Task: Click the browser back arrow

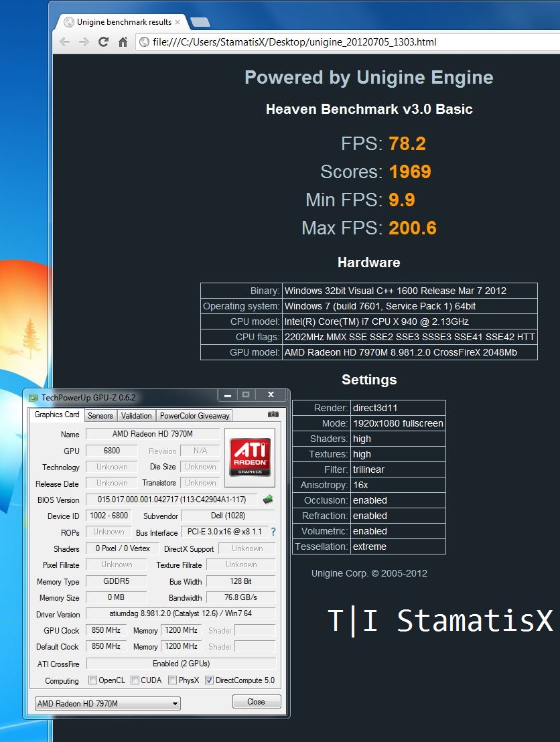Action: point(65,42)
